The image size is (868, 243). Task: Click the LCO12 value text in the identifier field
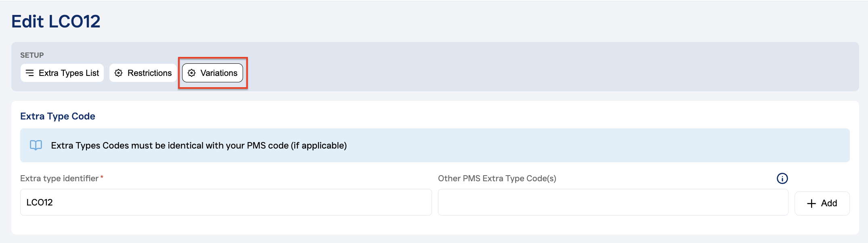pos(40,202)
